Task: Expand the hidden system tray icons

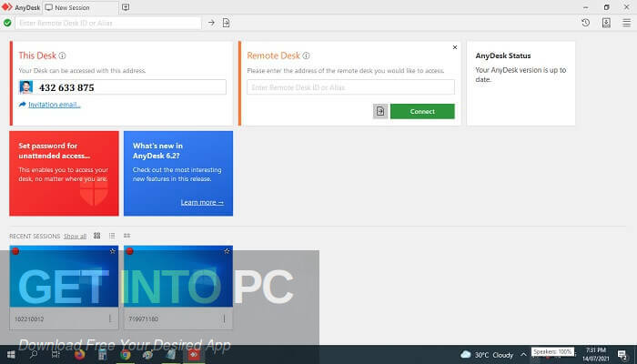Action: point(523,355)
